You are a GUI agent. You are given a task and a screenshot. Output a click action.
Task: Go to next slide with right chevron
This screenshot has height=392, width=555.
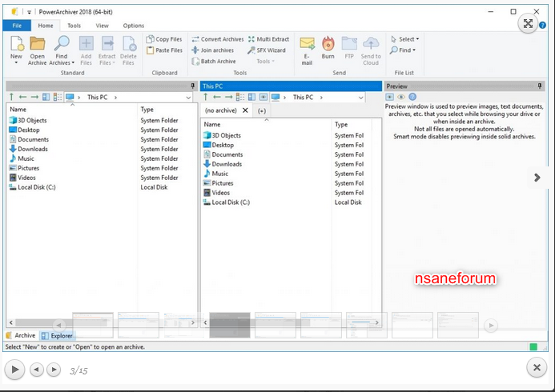[x=537, y=177]
